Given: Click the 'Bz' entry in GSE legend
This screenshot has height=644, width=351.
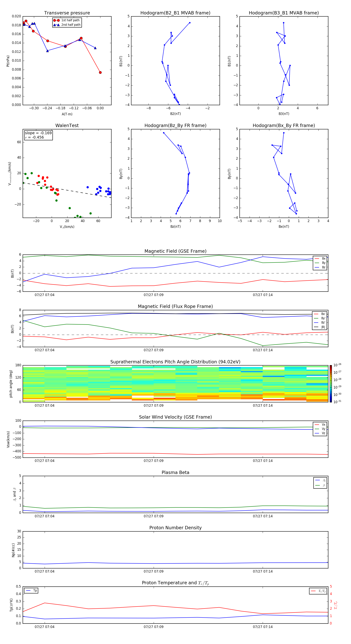Looking at the screenshot, I should click(x=320, y=267).
